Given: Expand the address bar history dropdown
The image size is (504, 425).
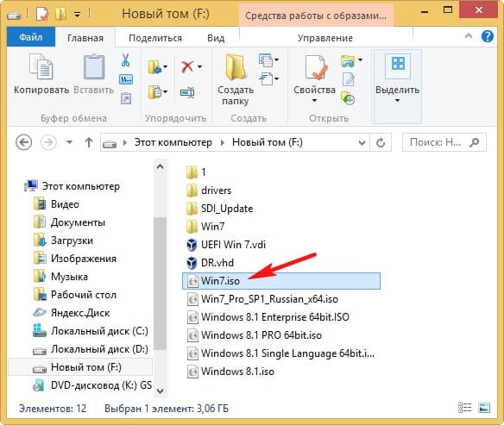Looking at the screenshot, I should [362, 142].
